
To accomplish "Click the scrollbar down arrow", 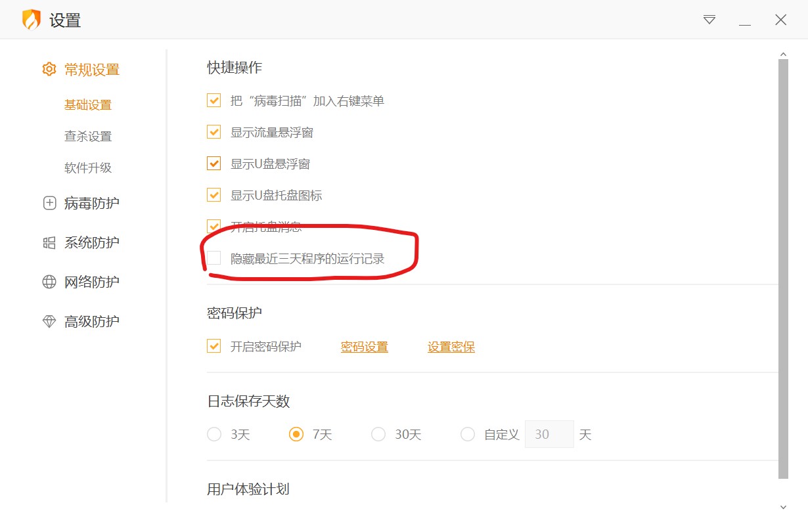I will click(782, 507).
